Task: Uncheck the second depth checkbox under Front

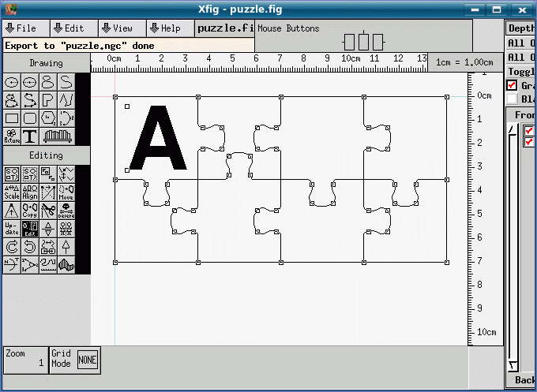Action: (529, 142)
